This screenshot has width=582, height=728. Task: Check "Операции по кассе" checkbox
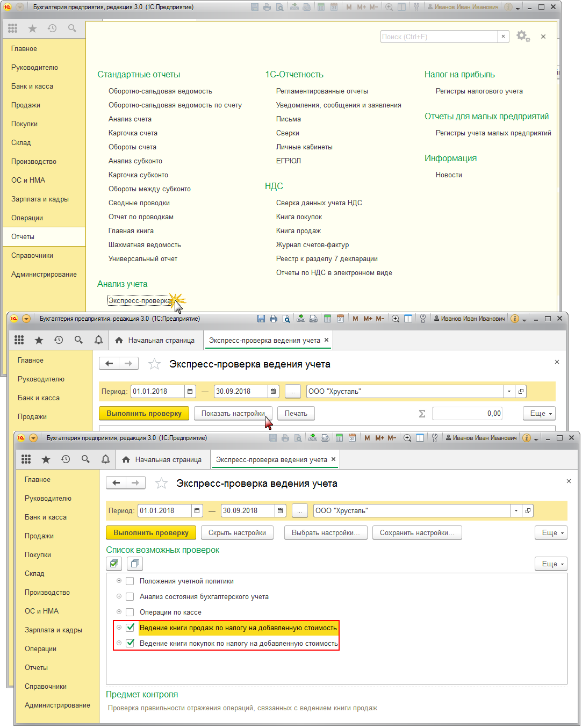[x=130, y=612]
